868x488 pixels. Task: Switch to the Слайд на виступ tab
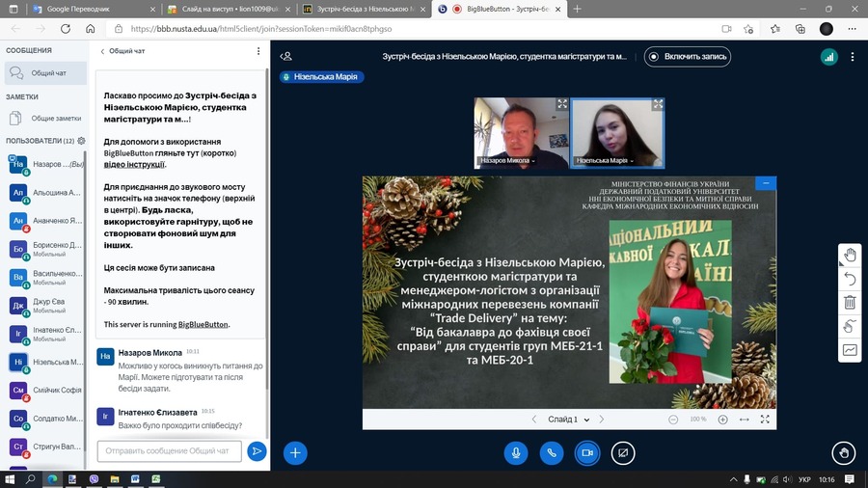pos(229,9)
